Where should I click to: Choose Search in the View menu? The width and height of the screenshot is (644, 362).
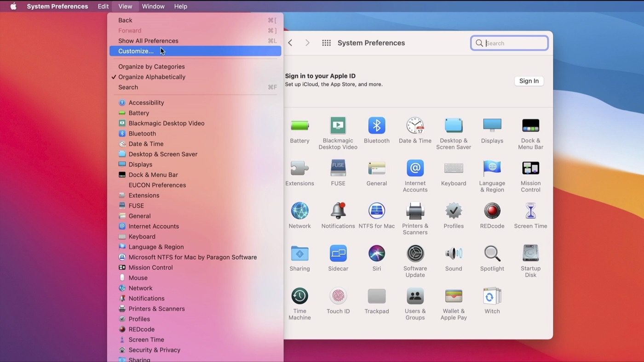tap(195, 87)
